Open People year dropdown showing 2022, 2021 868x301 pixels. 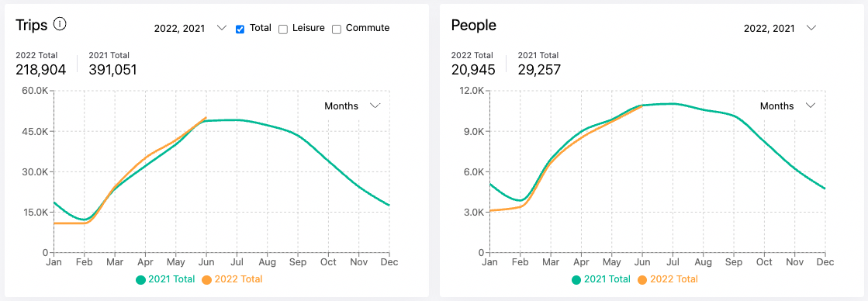pos(780,28)
